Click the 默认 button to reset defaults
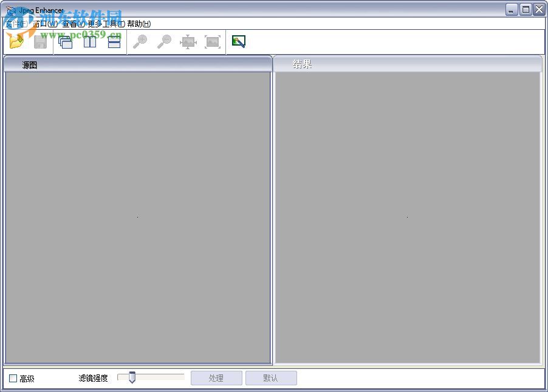548x392 pixels. coord(271,377)
